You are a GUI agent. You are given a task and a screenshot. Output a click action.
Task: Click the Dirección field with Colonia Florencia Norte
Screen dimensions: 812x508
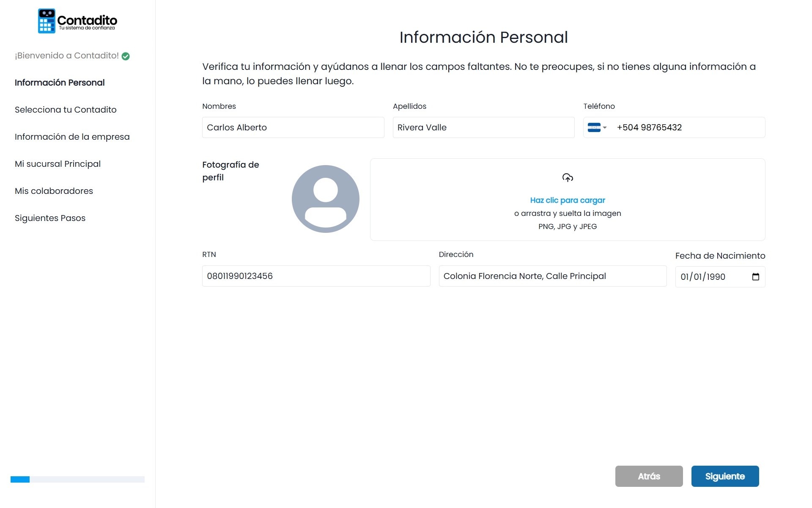(x=553, y=276)
